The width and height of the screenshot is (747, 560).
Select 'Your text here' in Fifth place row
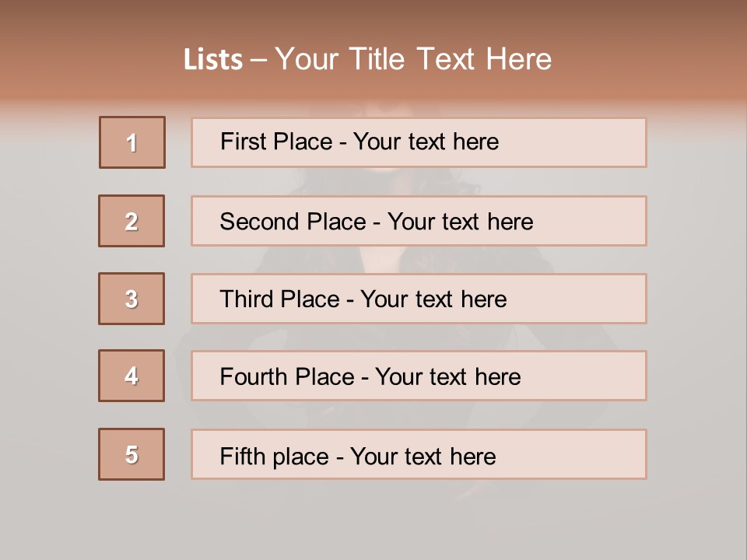tap(423, 456)
